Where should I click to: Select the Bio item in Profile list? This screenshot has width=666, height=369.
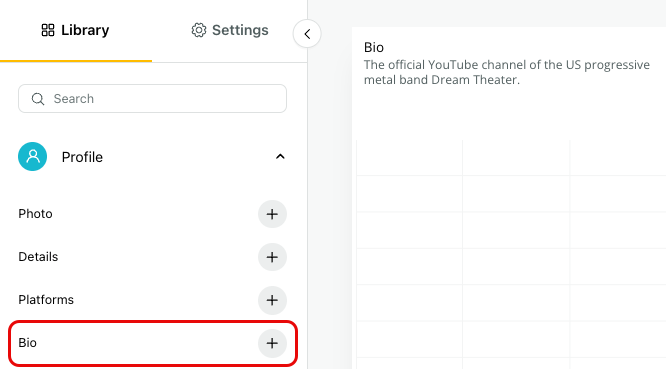153,343
